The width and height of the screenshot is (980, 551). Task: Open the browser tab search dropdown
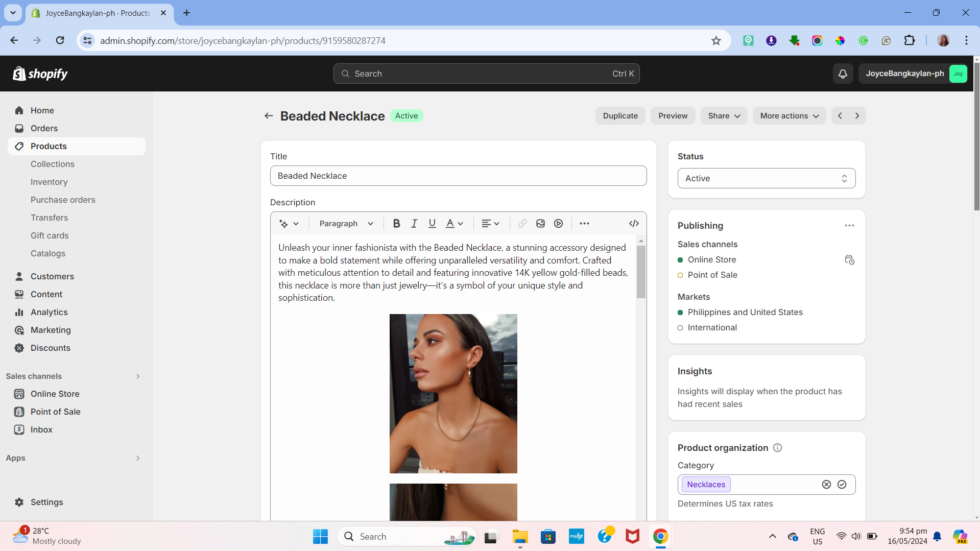(13, 13)
